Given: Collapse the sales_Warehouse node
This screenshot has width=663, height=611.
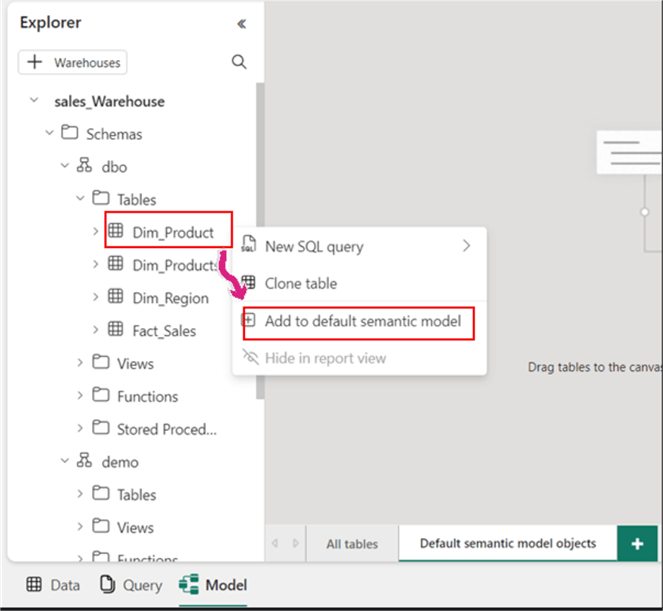Looking at the screenshot, I should tap(34, 101).
